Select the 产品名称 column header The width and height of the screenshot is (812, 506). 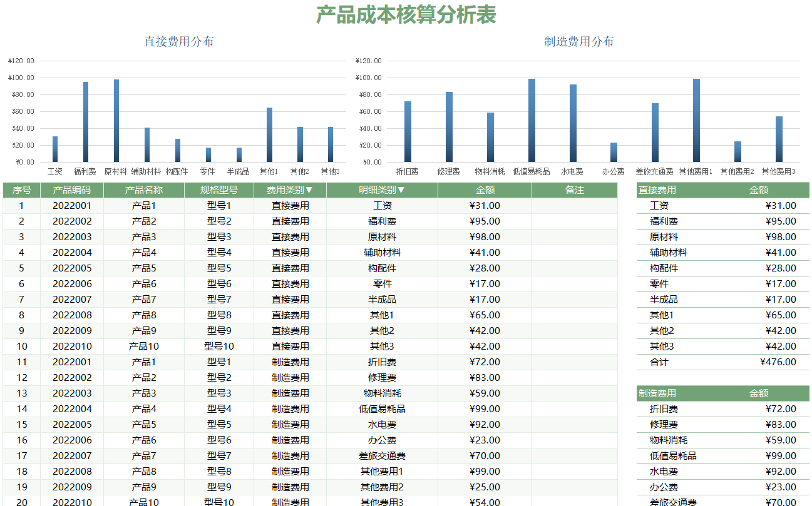point(145,190)
